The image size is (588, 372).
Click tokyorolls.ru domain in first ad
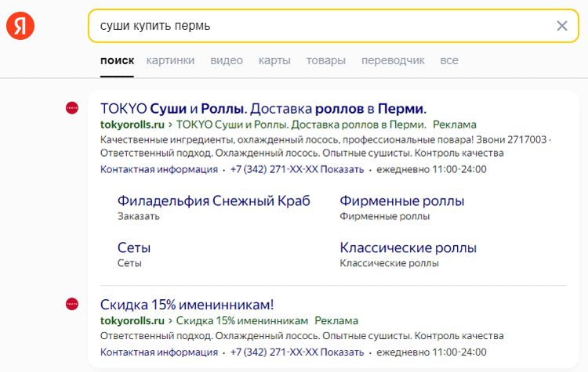click(132, 125)
